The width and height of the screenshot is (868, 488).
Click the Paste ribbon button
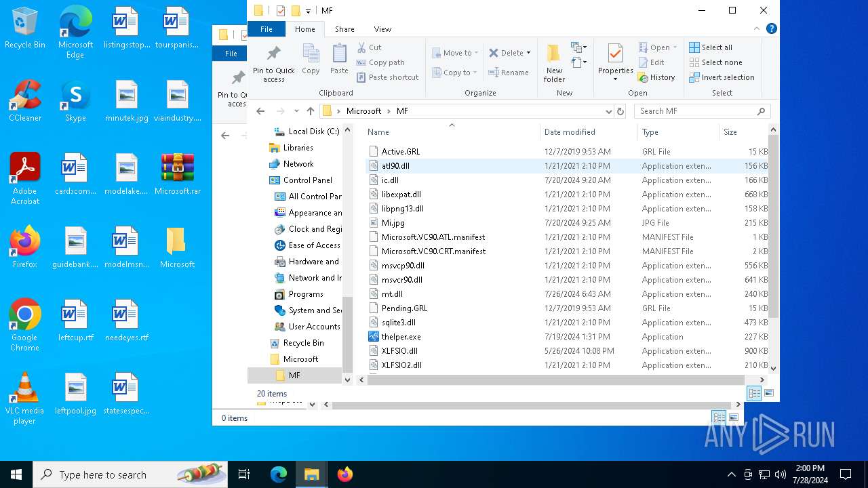point(339,59)
